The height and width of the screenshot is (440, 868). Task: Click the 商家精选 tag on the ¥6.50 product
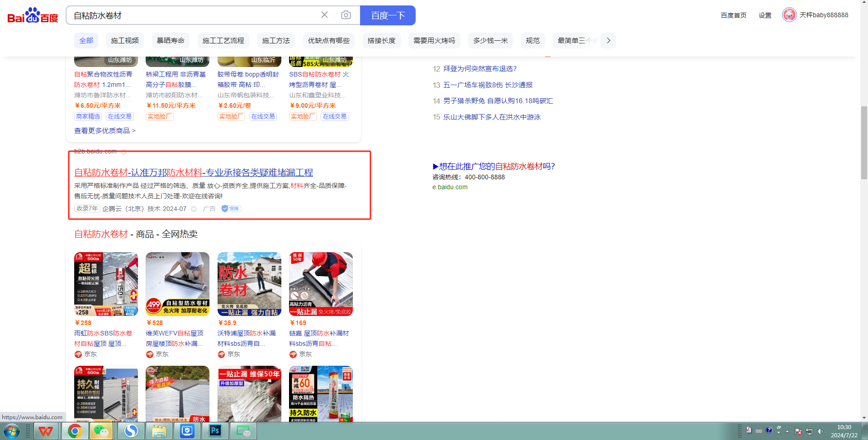coord(88,116)
